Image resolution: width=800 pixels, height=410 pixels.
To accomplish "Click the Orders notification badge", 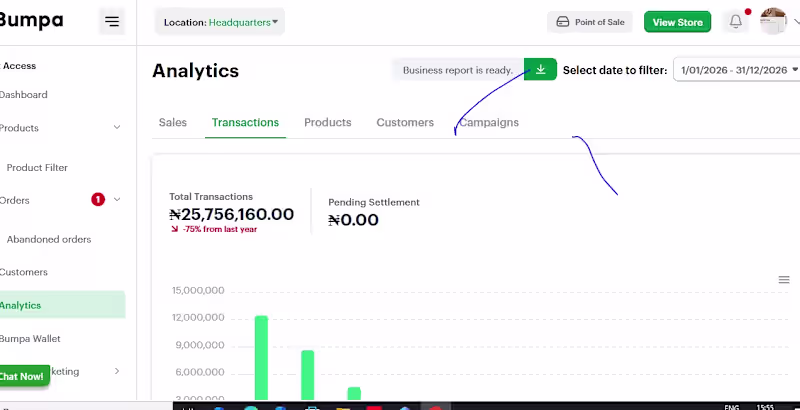I will pyautogui.click(x=98, y=199).
